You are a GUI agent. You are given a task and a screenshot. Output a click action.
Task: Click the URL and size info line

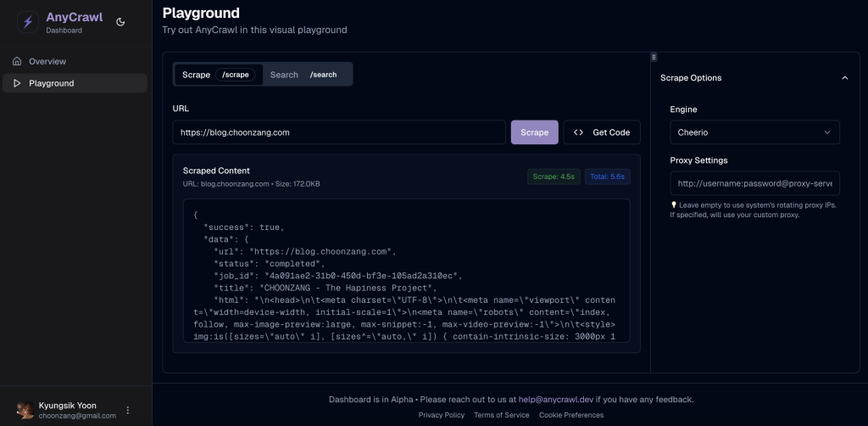point(251,184)
